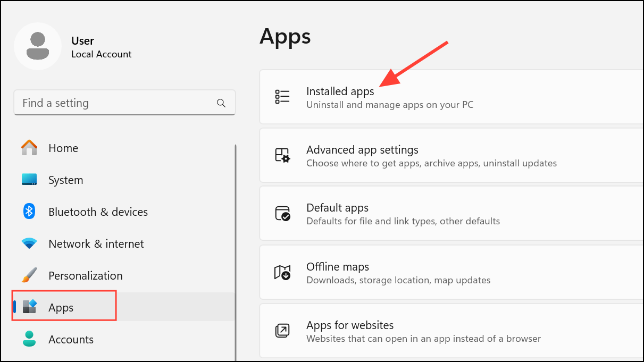Click the Accounts person icon

coord(29,339)
